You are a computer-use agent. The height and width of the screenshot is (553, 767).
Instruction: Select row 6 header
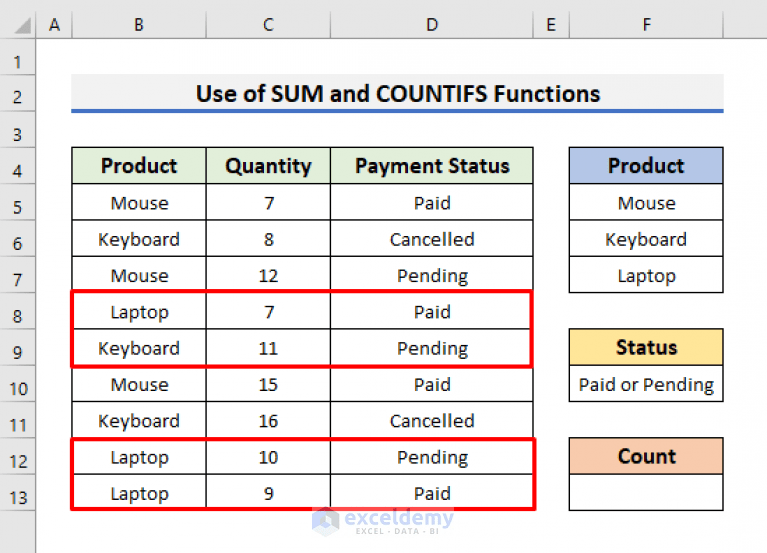[x=18, y=238]
